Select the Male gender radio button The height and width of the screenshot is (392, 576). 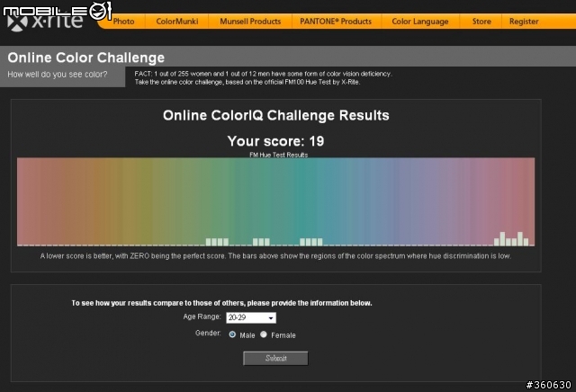point(232,334)
